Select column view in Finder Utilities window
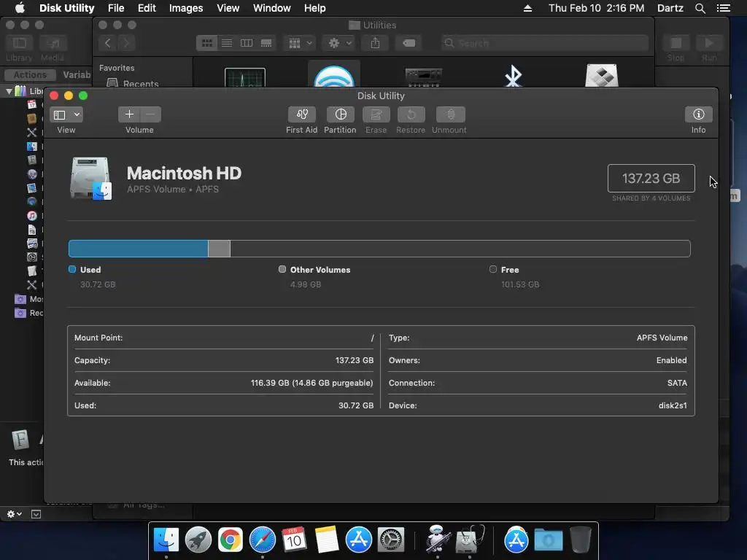This screenshot has width=747, height=560. pos(247,43)
